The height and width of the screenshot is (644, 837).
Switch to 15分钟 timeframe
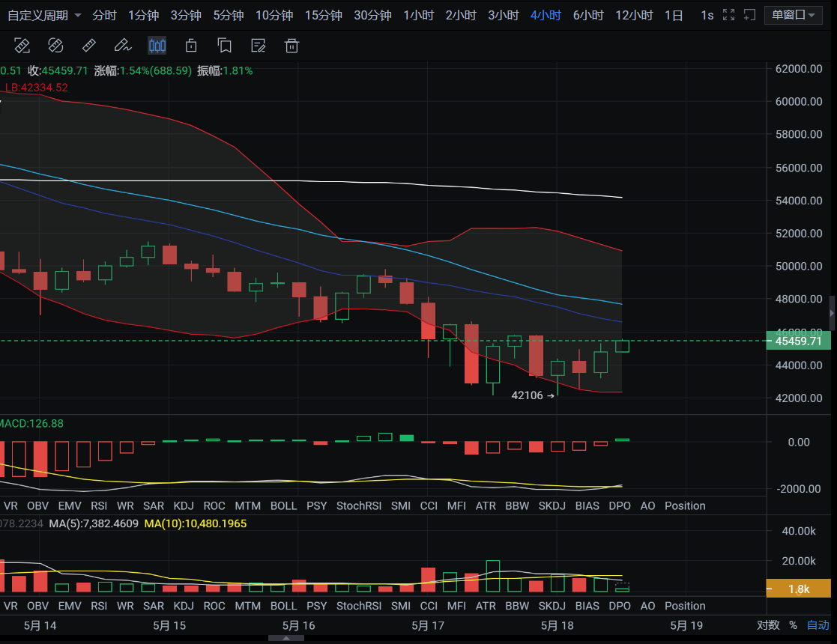[x=324, y=16]
